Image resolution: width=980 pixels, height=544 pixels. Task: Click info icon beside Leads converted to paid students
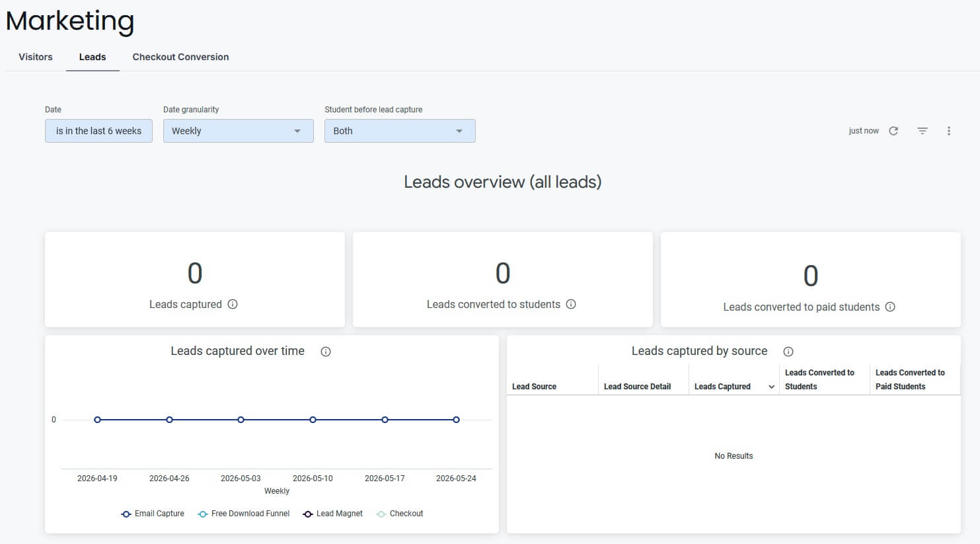pyautogui.click(x=890, y=307)
